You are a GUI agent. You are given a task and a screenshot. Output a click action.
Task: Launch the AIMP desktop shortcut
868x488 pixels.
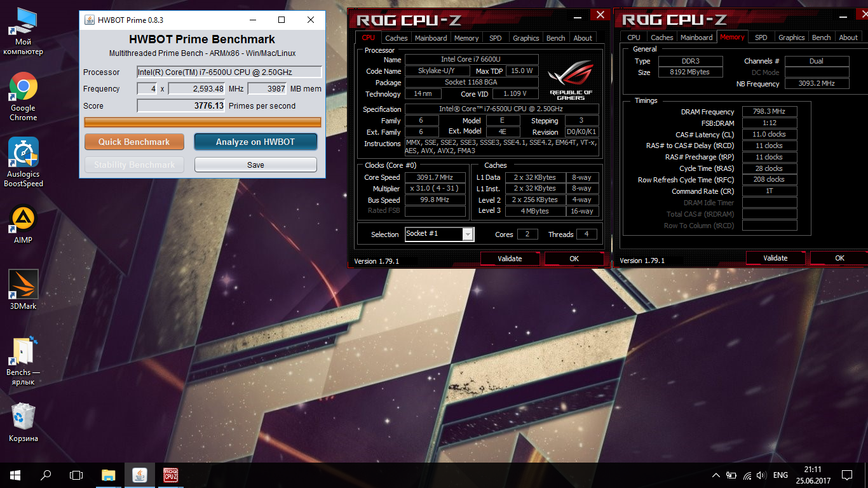(24, 224)
